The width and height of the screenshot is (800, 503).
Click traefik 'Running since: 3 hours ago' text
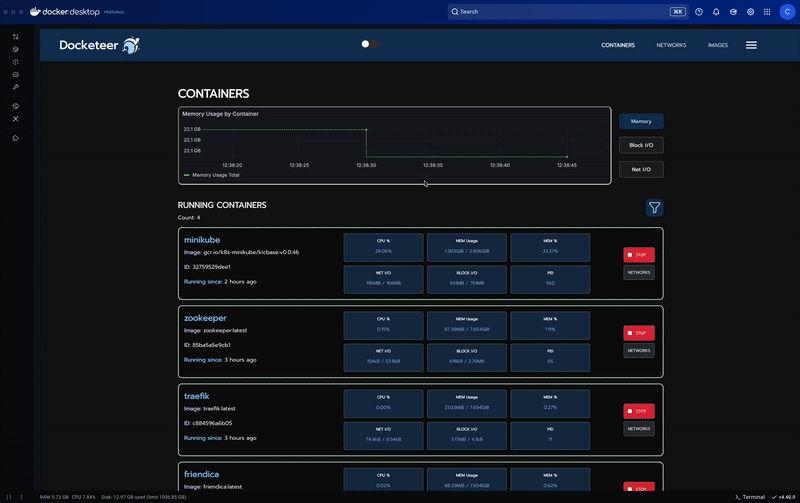(220, 438)
